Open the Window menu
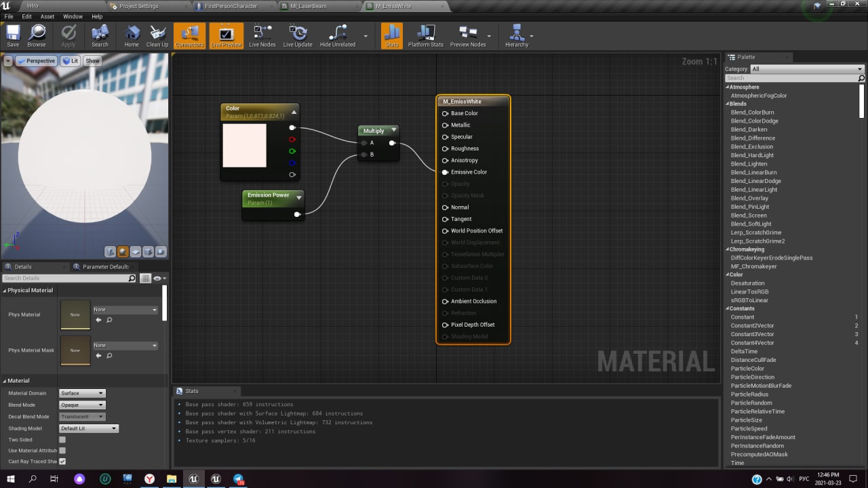This screenshot has height=488, width=868. pyautogui.click(x=73, y=16)
